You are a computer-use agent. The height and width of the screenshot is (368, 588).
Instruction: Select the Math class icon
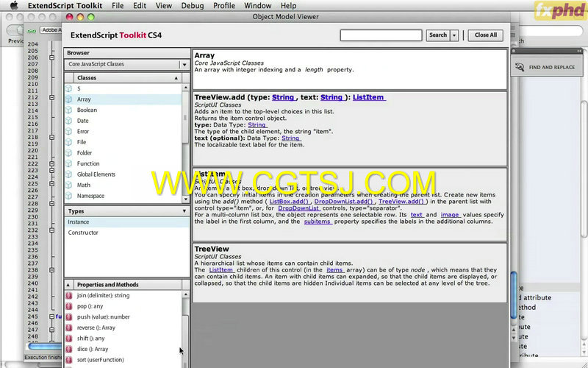68,185
